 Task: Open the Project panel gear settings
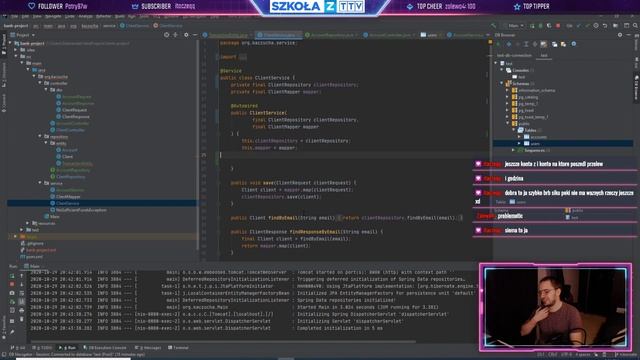click(186, 35)
